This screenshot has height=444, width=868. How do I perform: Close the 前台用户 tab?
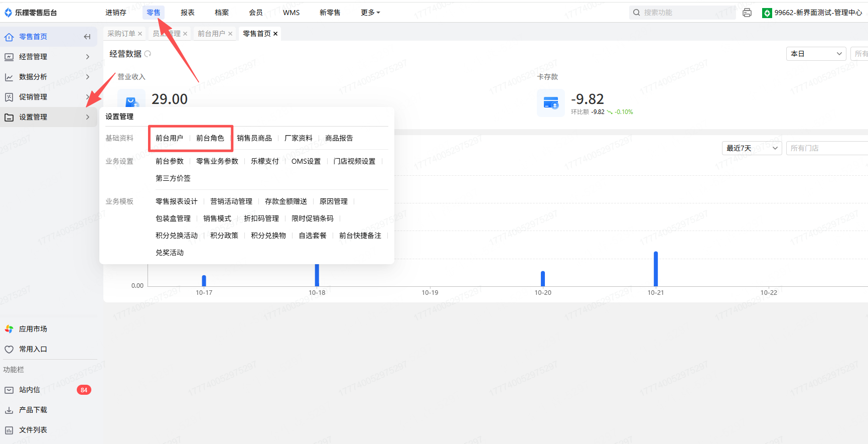point(230,34)
